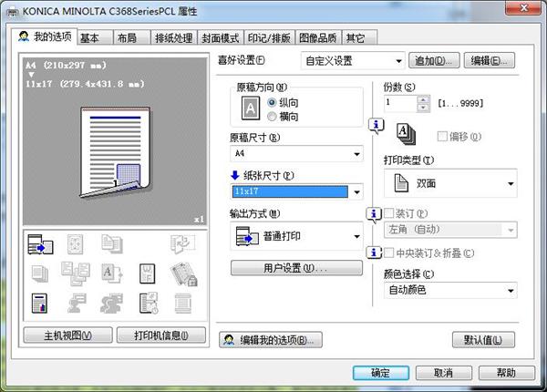Open the 原稿尺寸 A4 dropdown
Screen dimensions: 547x392
tap(296, 154)
